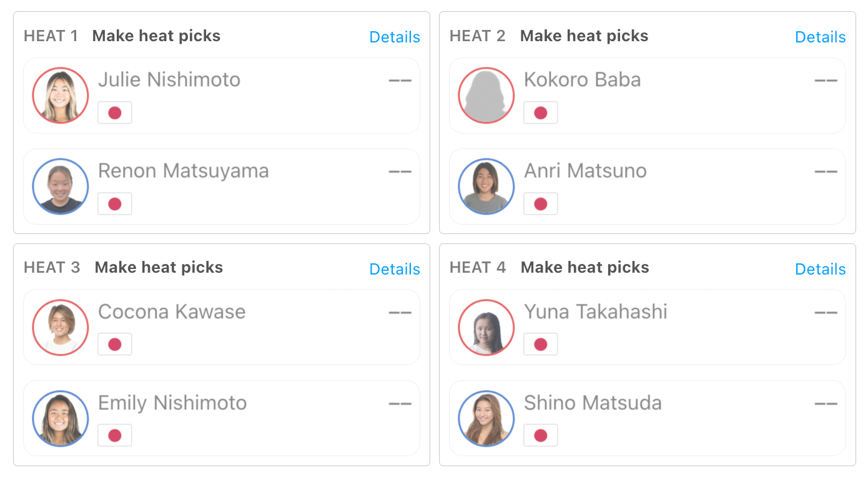Open Details link for Heat 2
Screen dimensions: 868x483
coord(820,37)
